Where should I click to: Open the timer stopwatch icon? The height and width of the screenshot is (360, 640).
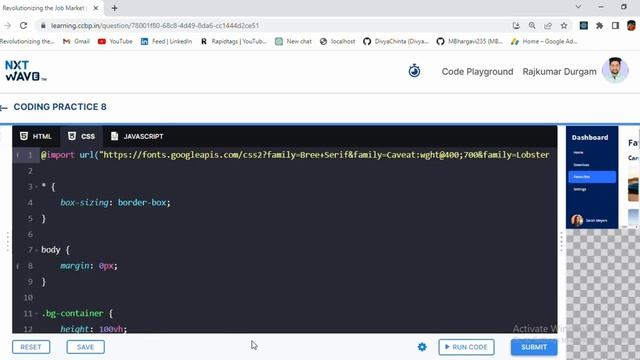point(414,71)
